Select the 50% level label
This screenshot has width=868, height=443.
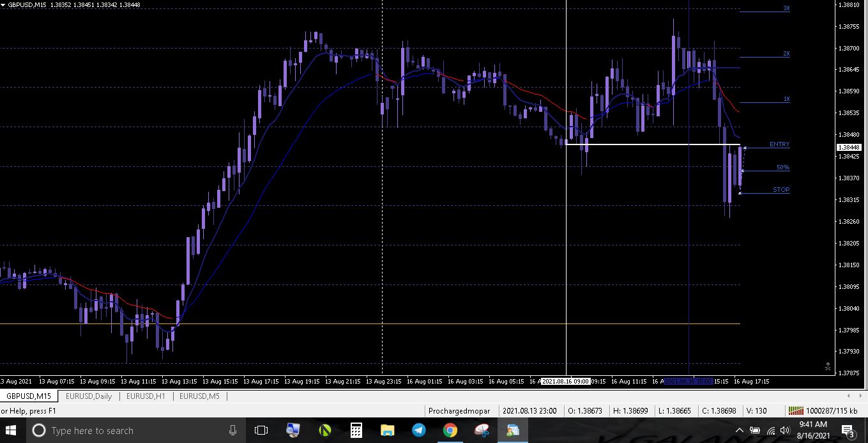(x=783, y=167)
